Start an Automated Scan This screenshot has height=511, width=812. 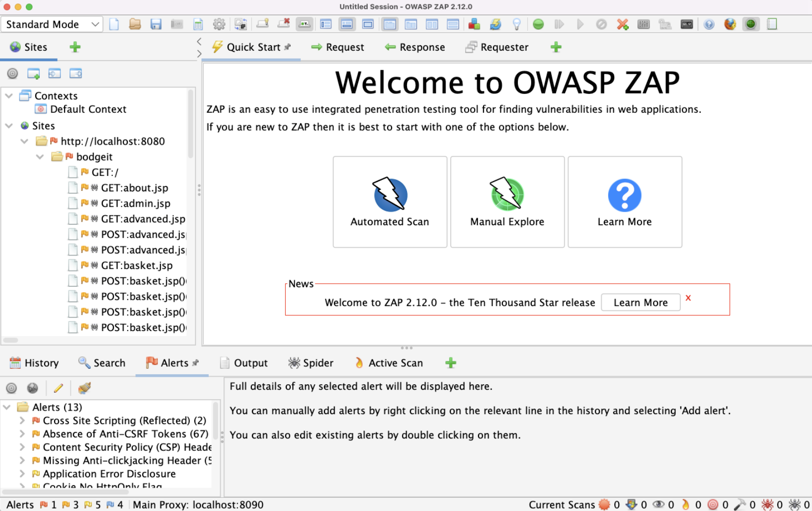pos(390,202)
